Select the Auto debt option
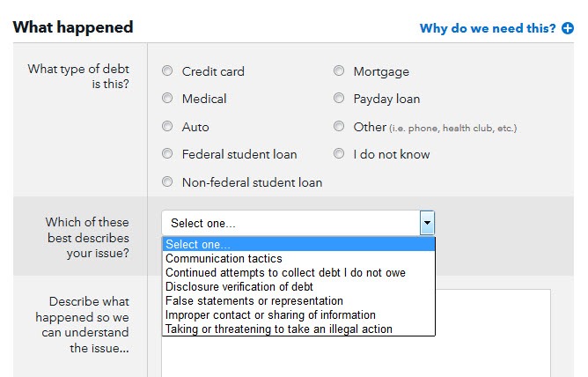This screenshot has width=588, height=377. [167, 127]
